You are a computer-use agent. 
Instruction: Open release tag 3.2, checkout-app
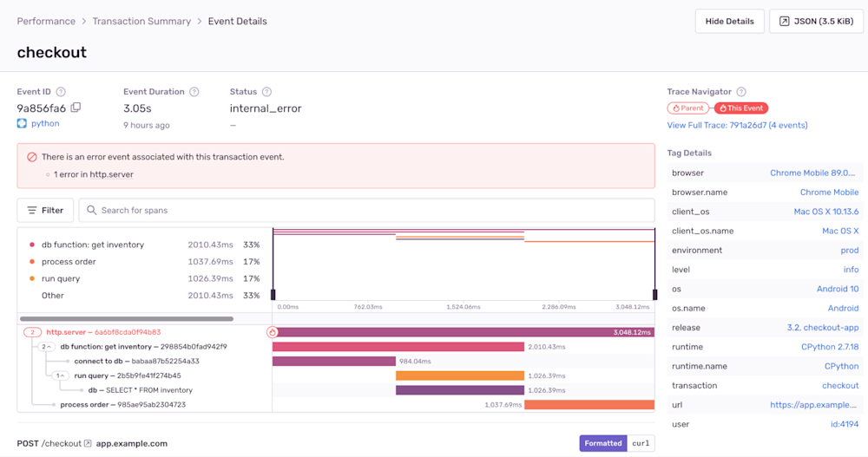(823, 328)
